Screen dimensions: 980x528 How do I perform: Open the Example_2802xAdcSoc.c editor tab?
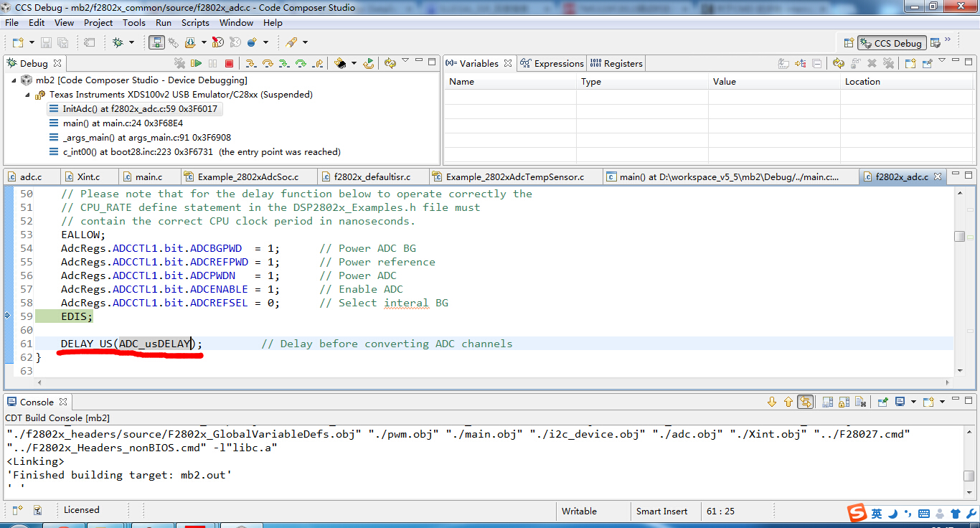pyautogui.click(x=248, y=176)
